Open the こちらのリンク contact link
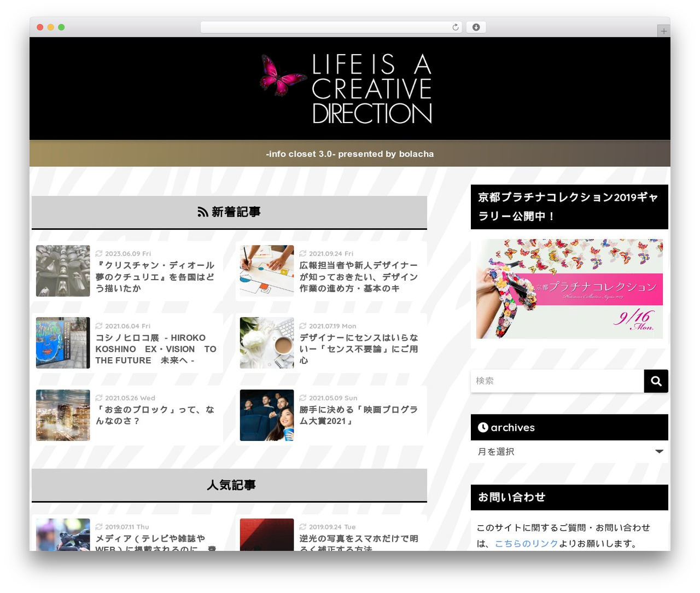The image size is (700, 593). point(526,543)
